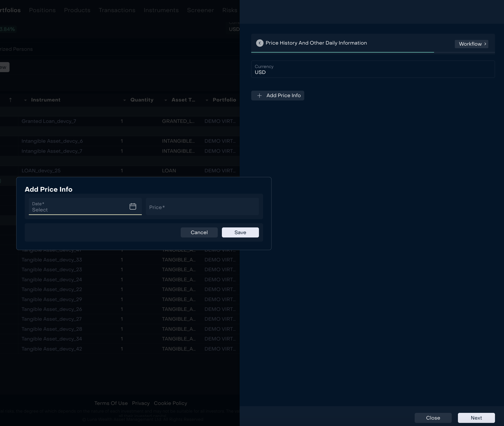Open the calendar date picker icon
The image size is (504, 426).
[x=133, y=206]
